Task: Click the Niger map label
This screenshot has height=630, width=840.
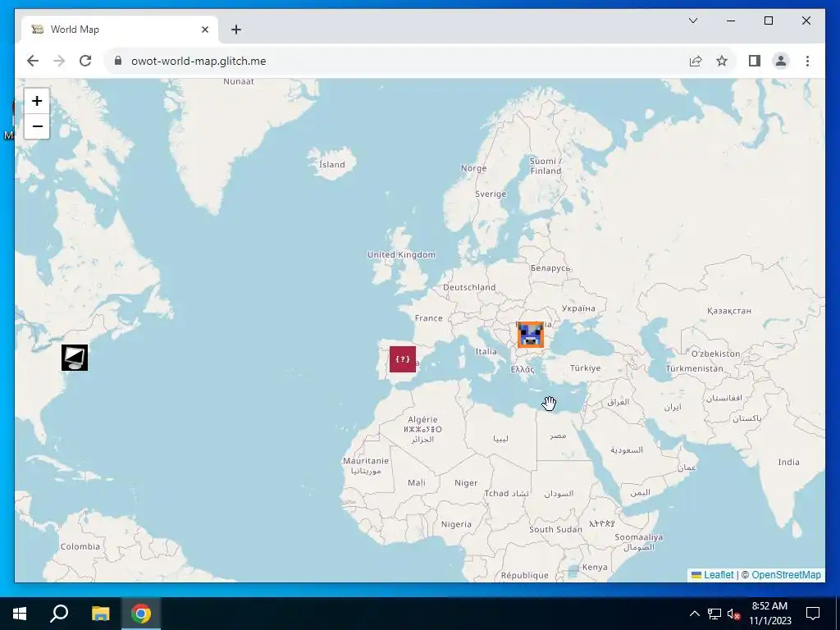Action: [466, 482]
